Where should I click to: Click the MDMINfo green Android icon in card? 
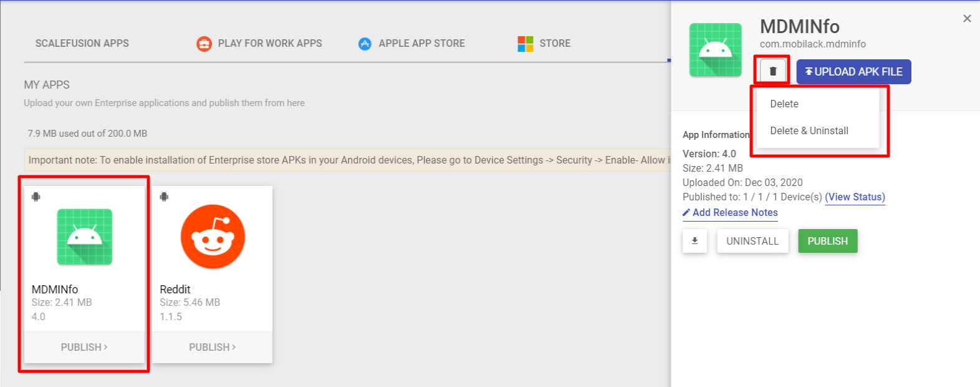click(x=85, y=237)
